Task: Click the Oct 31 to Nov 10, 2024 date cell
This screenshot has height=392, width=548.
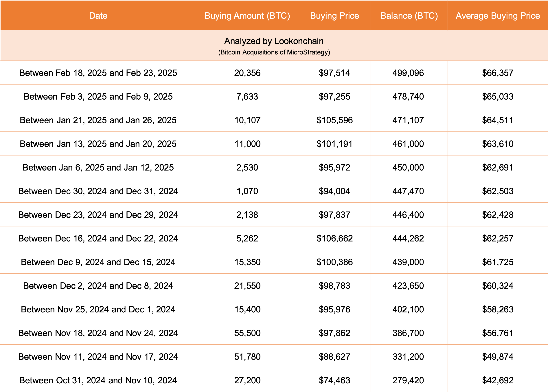Action: click(x=98, y=380)
